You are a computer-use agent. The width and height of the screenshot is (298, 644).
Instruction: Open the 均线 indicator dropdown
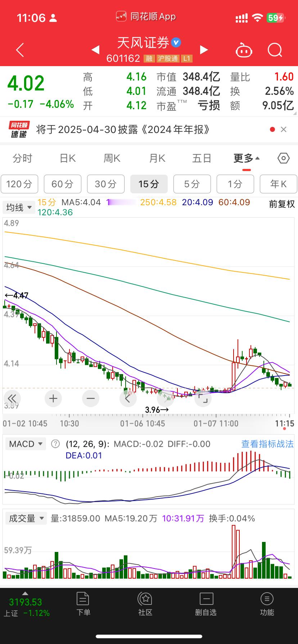pos(19,207)
